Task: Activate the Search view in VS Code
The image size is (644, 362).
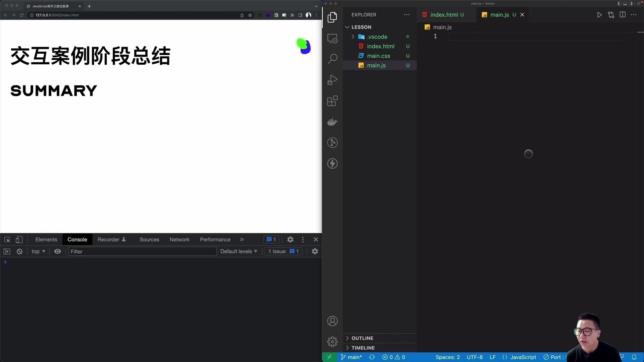Action: (x=332, y=59)
